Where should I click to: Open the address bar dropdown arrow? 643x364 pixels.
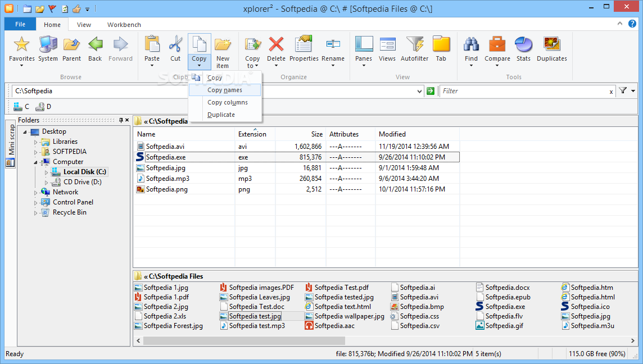point(419,91)
